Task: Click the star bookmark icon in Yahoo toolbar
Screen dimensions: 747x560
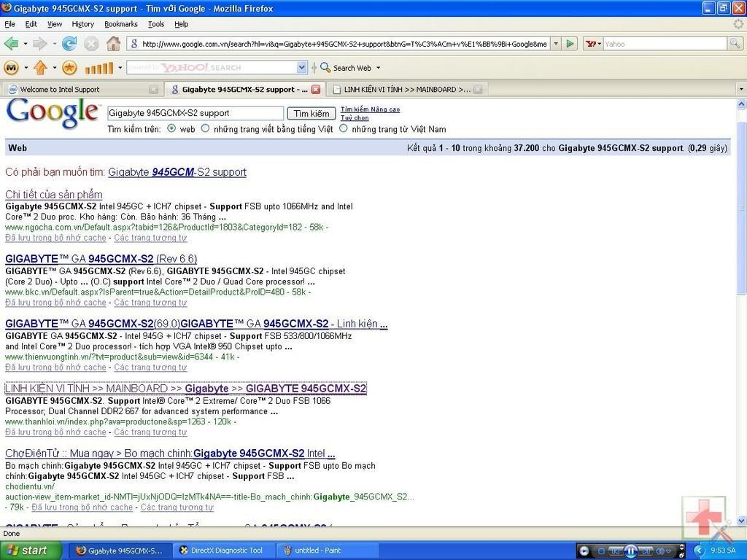Action: (69, 68)
